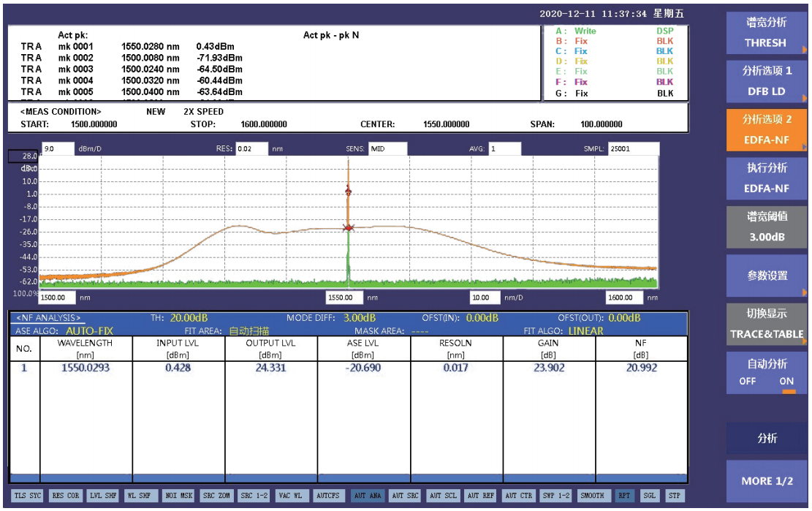Viewport: 812px width, 511px height.
Task: Toggle the NOI MSK status button
Action: pos(179,496)
